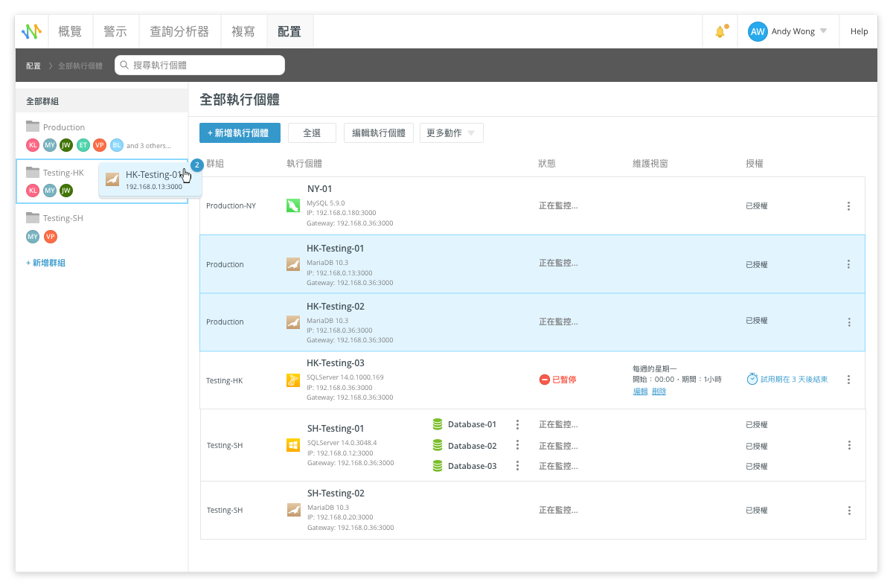Click the Database-01 database icon
The width and height of the screenshot is (893, 588).
(x=438, y=424)
